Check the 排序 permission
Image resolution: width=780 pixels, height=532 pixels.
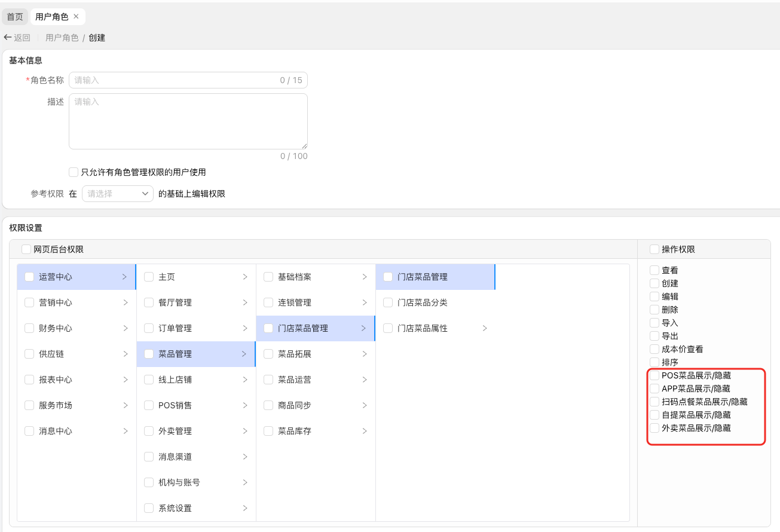point(654,362)
